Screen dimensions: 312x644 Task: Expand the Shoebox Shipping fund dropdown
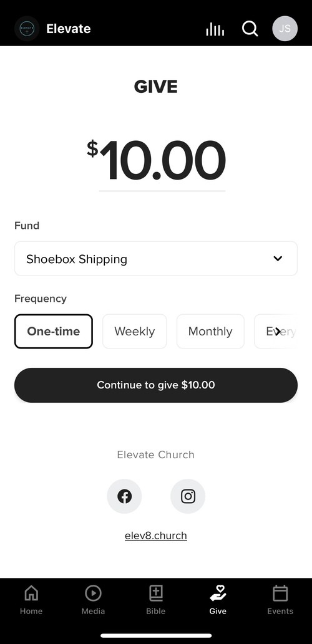pyautogui.click(x=156, y=258)
